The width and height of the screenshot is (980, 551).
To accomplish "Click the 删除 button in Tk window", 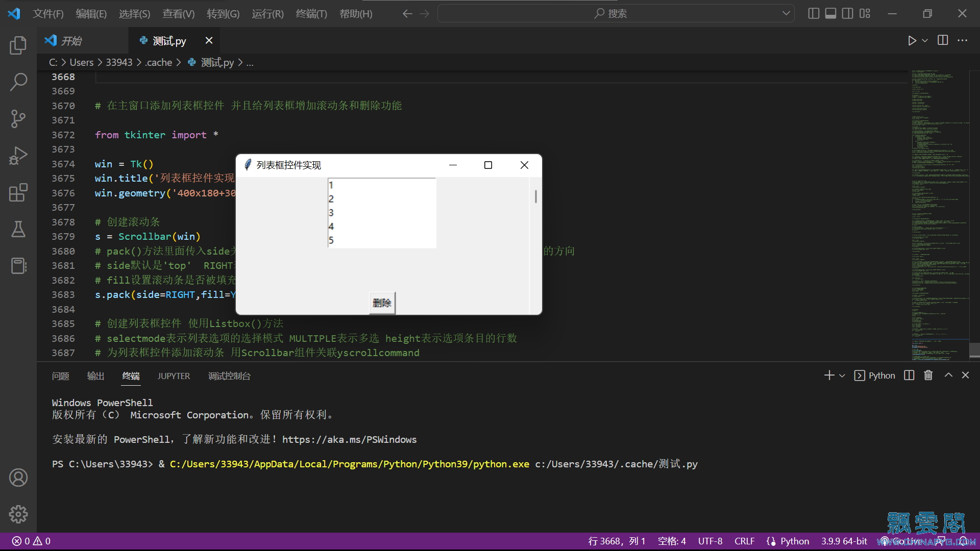I will [x=382, y=303].
